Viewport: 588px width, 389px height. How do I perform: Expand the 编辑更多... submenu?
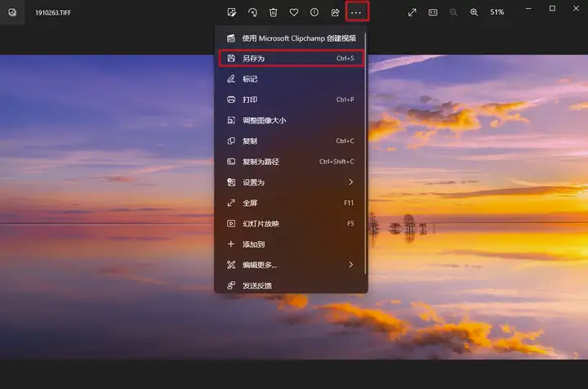point(291,265)
